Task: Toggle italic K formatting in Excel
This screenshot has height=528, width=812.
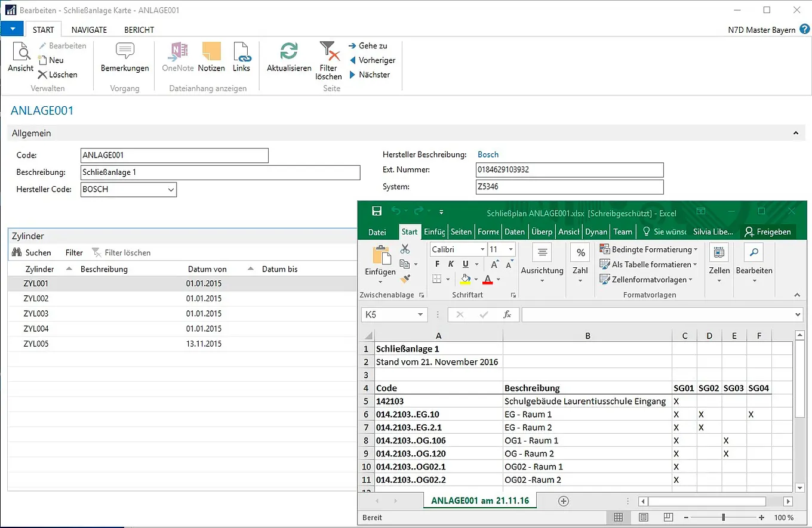Action: [451, 264]
